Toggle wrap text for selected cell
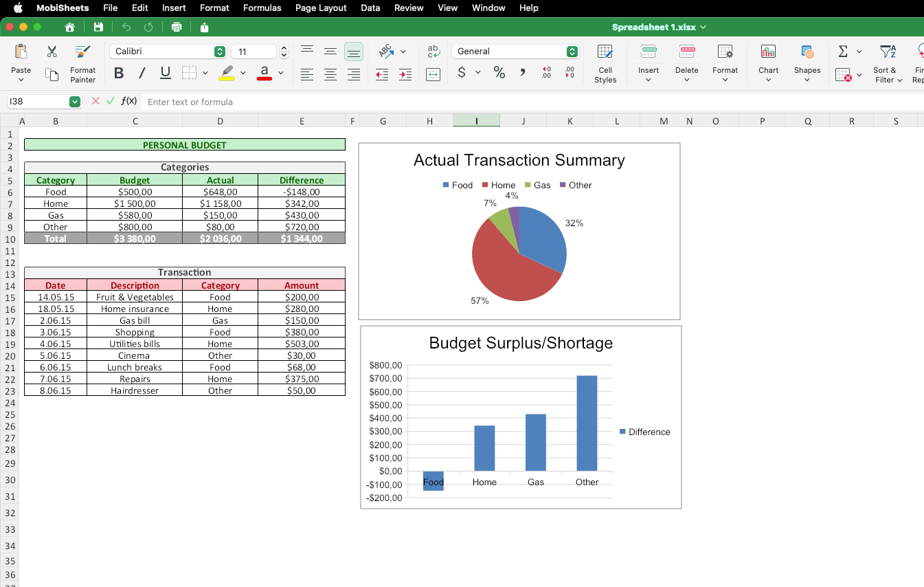This screenshot has width=924, height=587. click(433, 74)
